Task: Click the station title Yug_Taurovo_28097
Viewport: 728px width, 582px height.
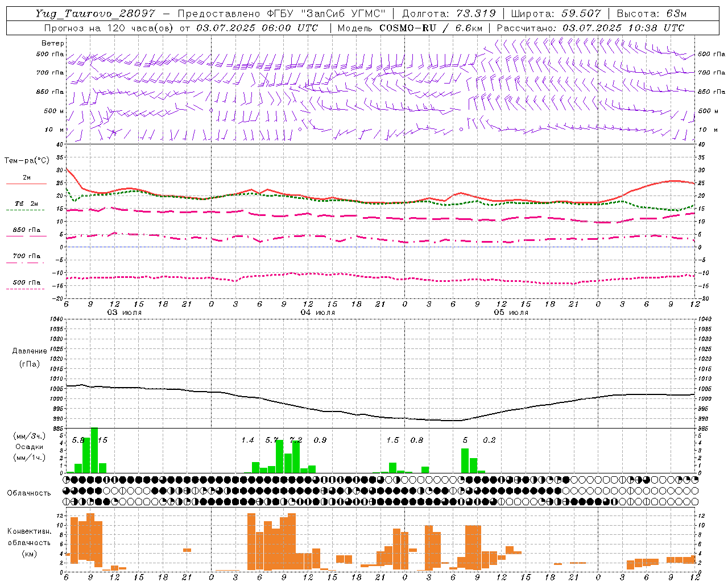Action: (x=95, y=14)
